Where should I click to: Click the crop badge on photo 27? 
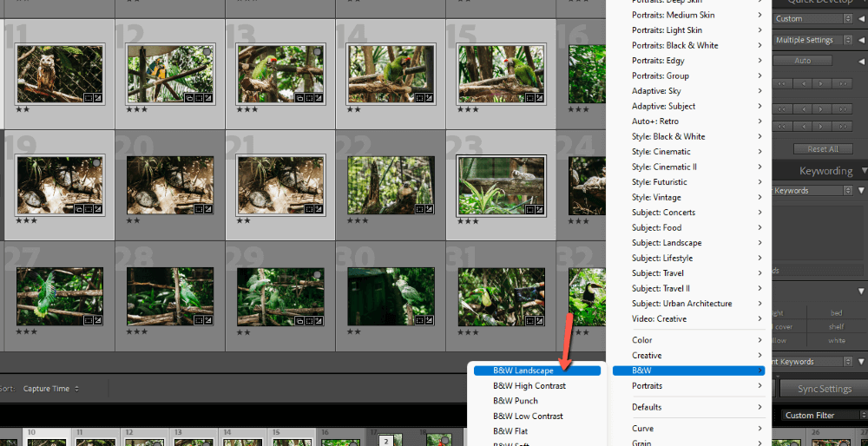(x=89, y=320)
